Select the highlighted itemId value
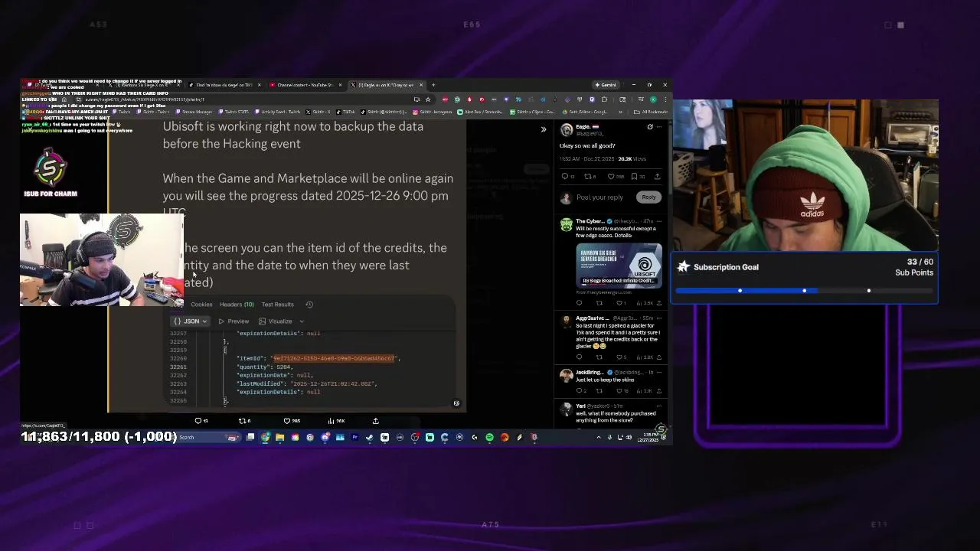 (334, 358)
